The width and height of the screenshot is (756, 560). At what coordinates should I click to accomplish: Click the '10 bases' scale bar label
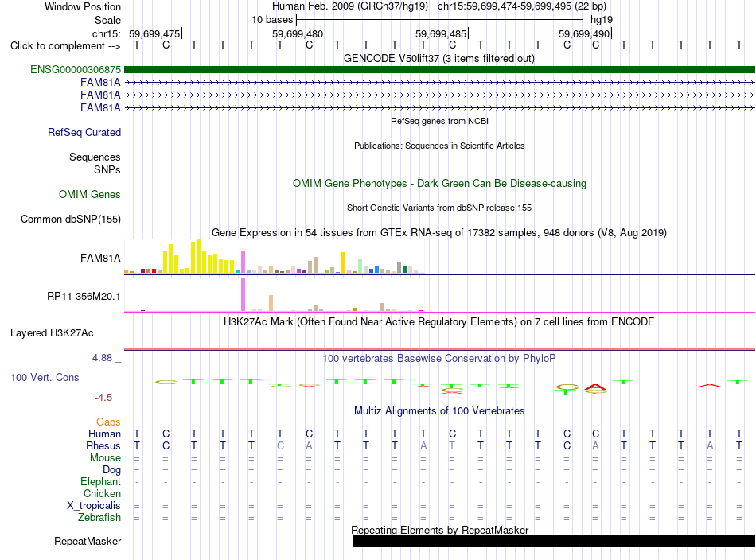coord(272,20)
